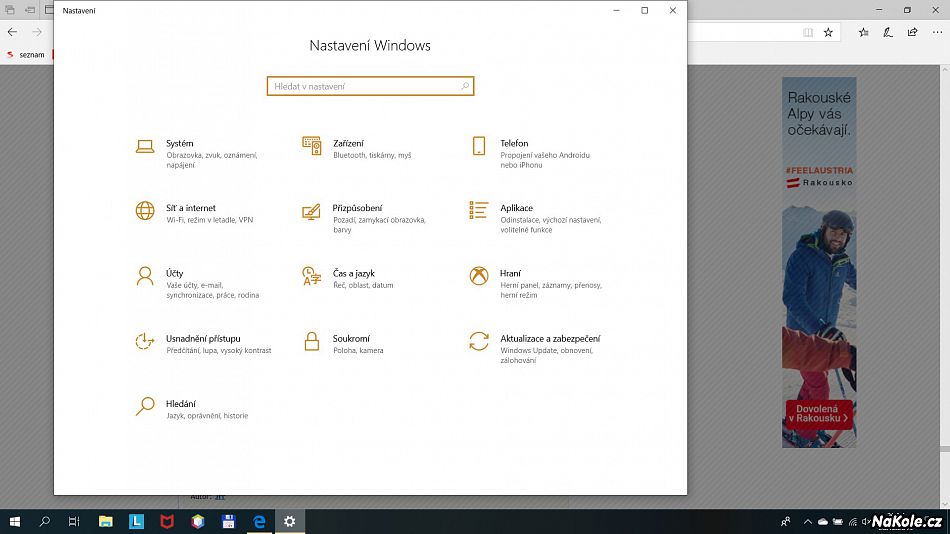
Task: Show Edge tabs you've set aside
Action: [10, 10]
